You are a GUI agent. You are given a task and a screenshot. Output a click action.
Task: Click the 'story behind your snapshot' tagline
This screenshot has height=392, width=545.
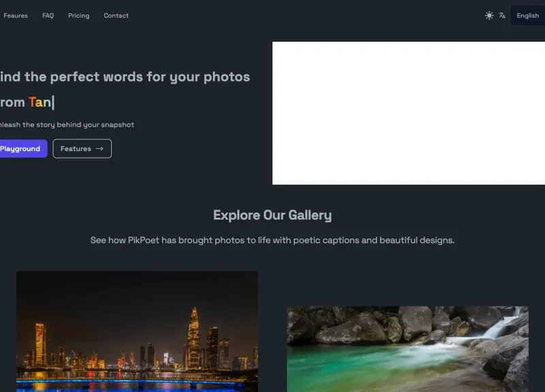[68, 125]
